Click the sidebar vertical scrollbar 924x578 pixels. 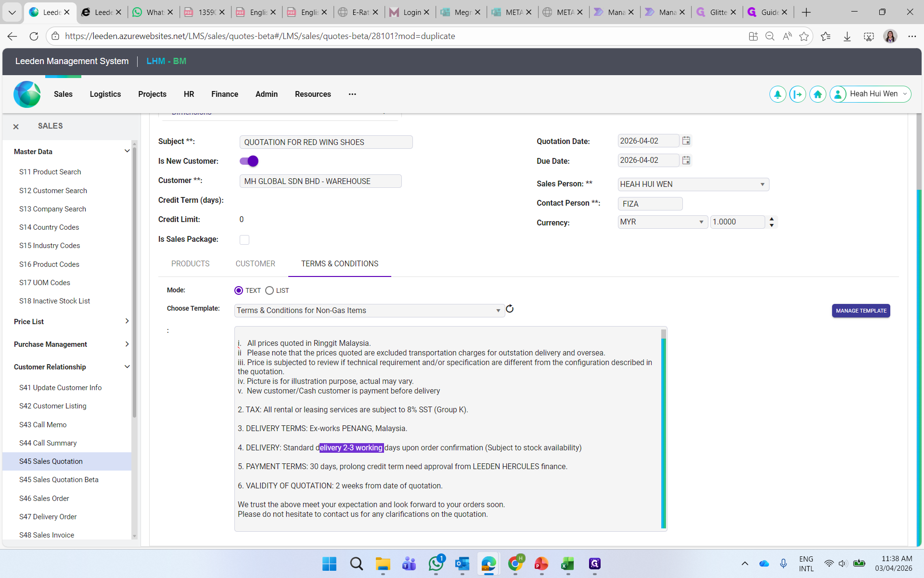pyautogui.click(x=134, y=282)
